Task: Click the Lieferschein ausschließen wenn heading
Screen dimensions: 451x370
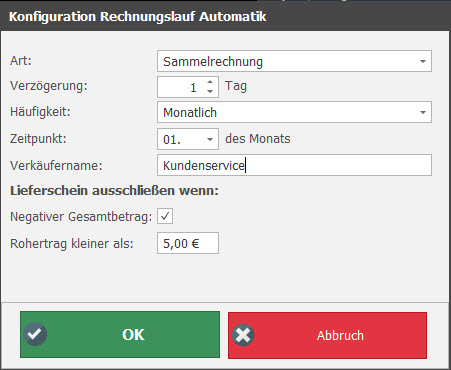Action: [114, 191]
